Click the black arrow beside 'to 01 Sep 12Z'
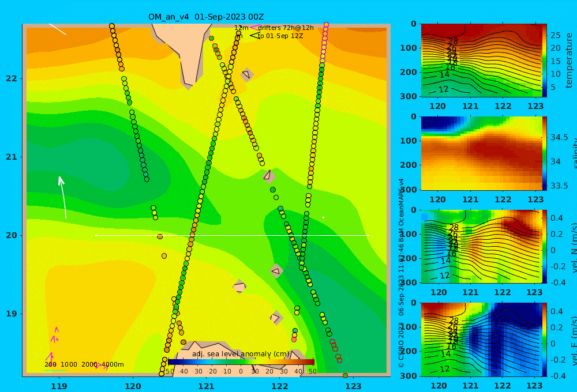 pos(254,35)
